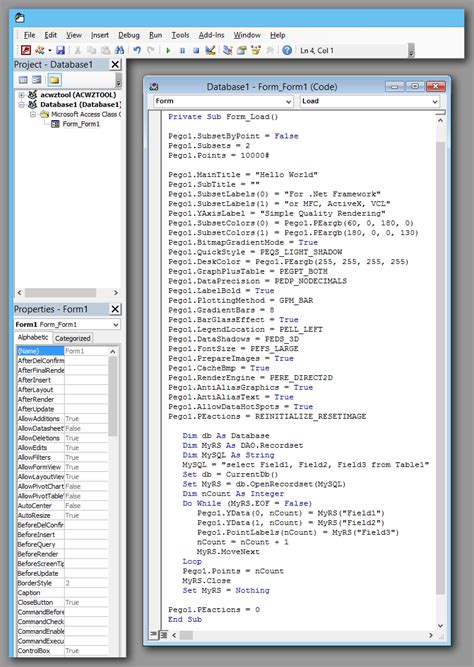This screenshot has height=667, width=474.
Task: Open the Insert menu
Action: pos(100,35)
